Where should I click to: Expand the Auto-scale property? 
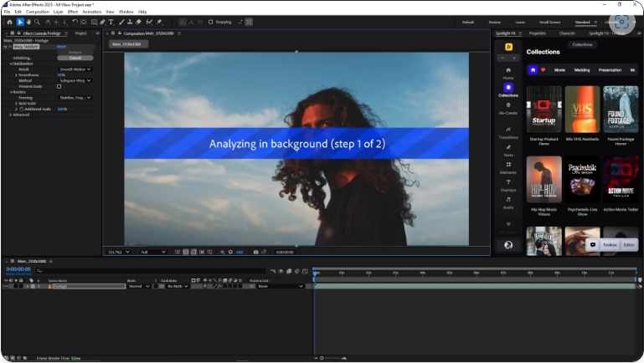16,104
